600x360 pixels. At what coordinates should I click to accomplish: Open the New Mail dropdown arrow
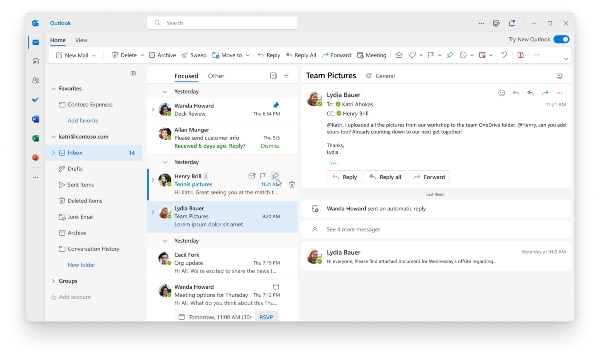tap(94, 55)
